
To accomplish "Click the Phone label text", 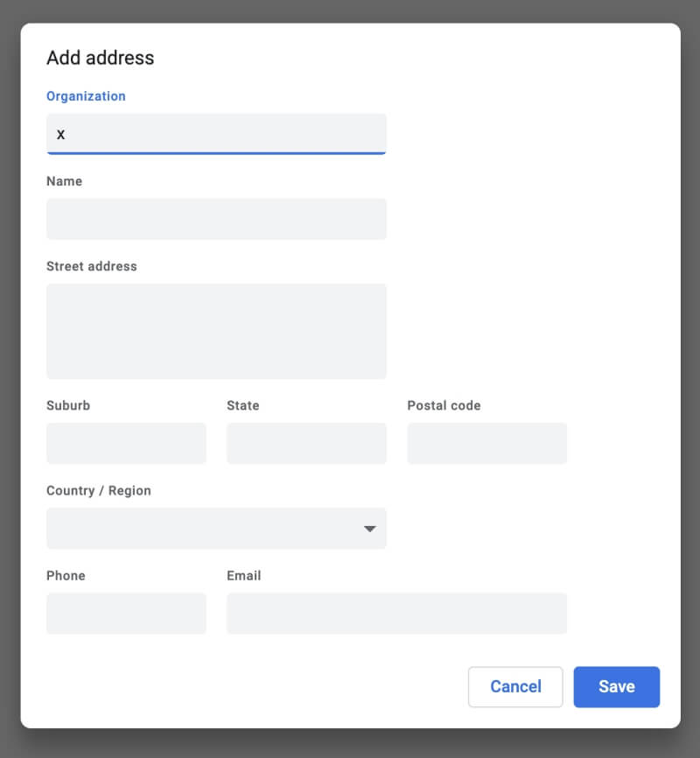I will coord(66,576).
